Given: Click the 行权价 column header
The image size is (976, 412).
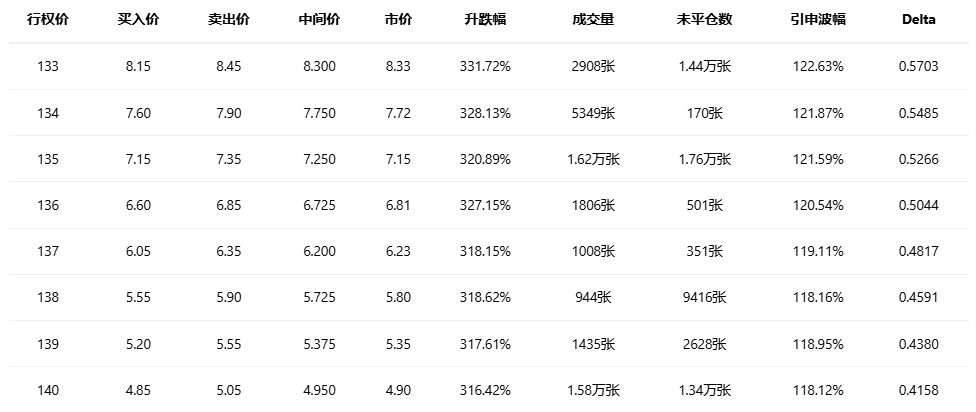Looking at the screenshot, I should (47, 19).
